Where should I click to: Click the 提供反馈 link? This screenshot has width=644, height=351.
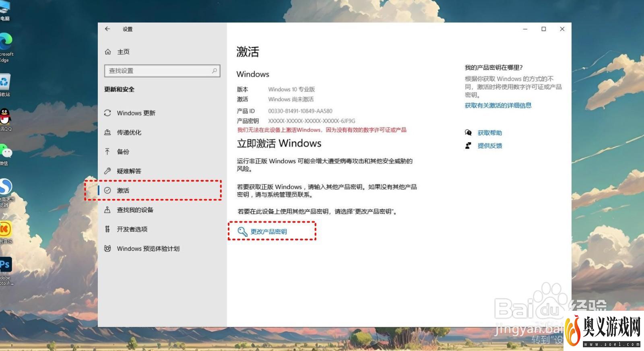click(490, 146)
